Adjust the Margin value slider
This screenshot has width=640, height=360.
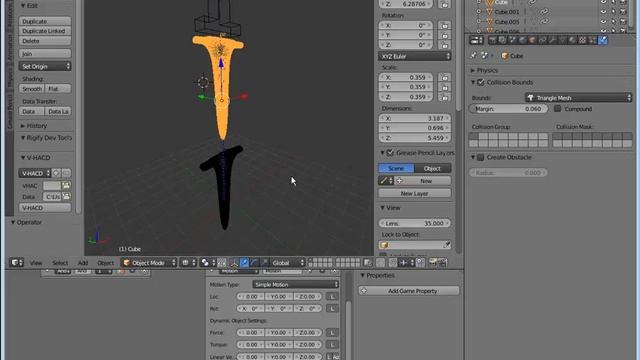click(508, 109)
